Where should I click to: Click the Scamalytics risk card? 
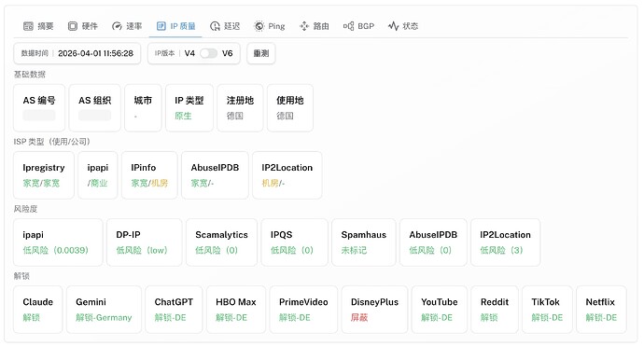221,242
